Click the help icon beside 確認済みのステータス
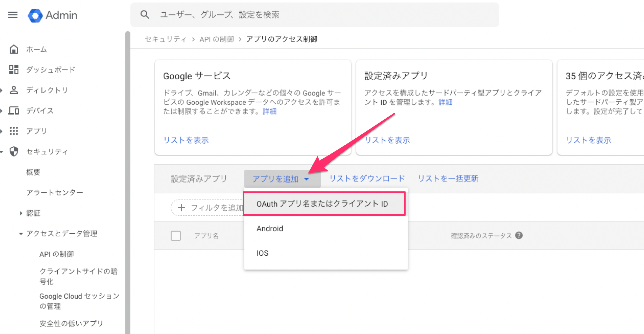644x334 pixels. pyautogui.click(x=519, y=235)
